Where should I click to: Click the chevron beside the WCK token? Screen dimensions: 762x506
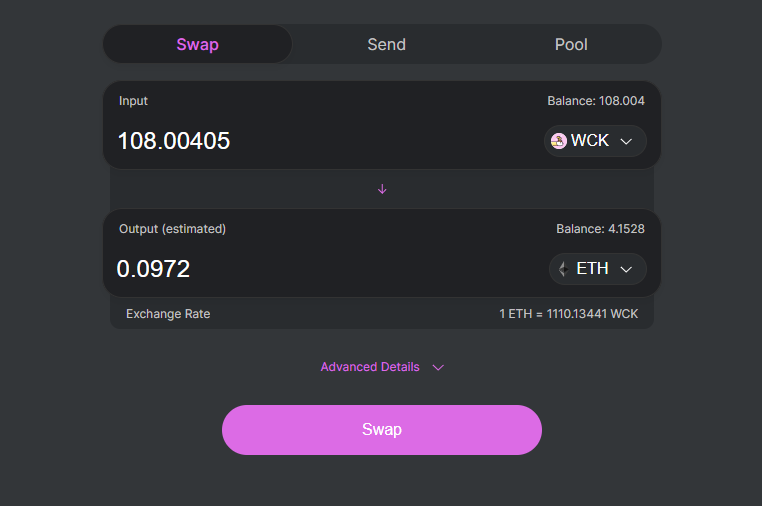[x=627, y=141]
